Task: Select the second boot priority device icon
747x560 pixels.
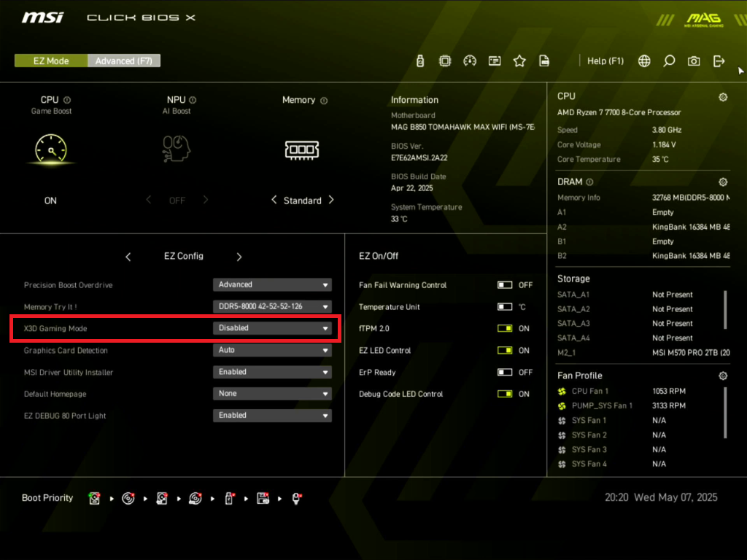Action: click(x=128, y=499)
